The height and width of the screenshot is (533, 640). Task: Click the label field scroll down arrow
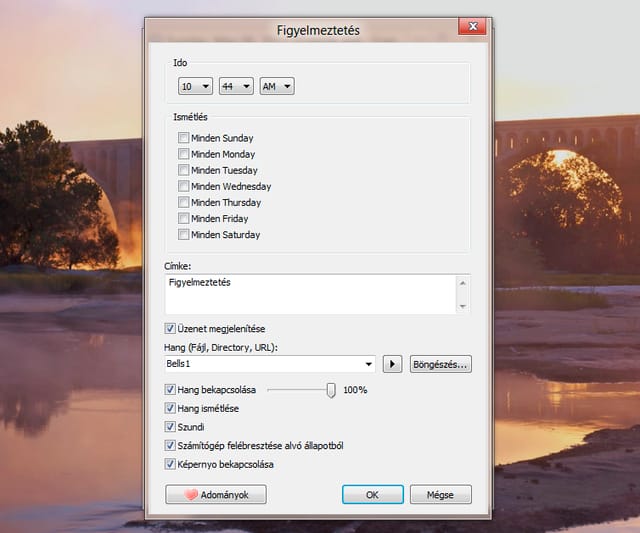click(x=463, y=306)
